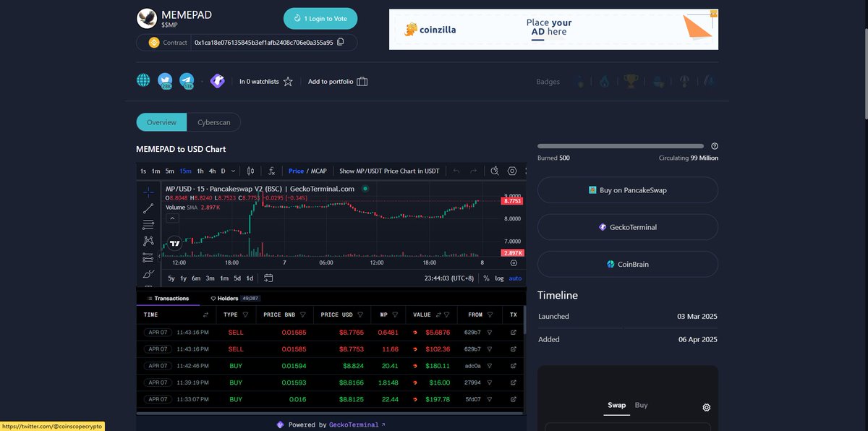The image size is (868, 431).
Task: Open the fx indicators menu
Action: pyautogui.click(x=271, y=171)
